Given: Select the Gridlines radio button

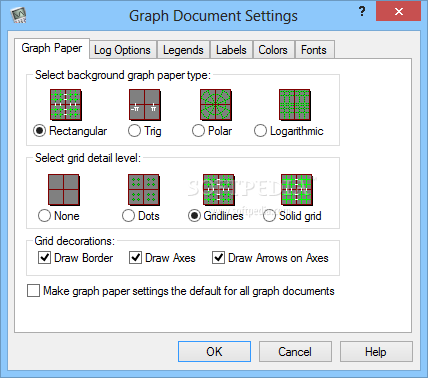Looking at the screenshot, I should point(194,216).
